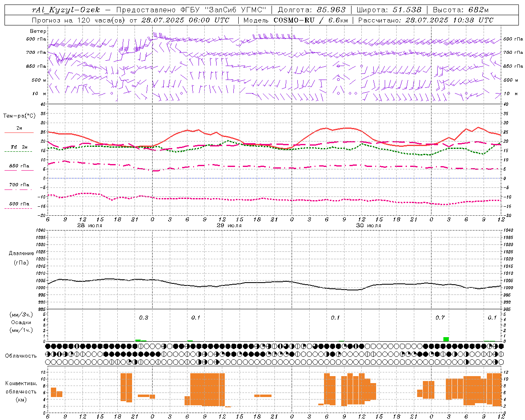Viewport: 525px width, 420px height.
Task: Click the 1040 tick on left pressure axis
Action: coord(41,230)
